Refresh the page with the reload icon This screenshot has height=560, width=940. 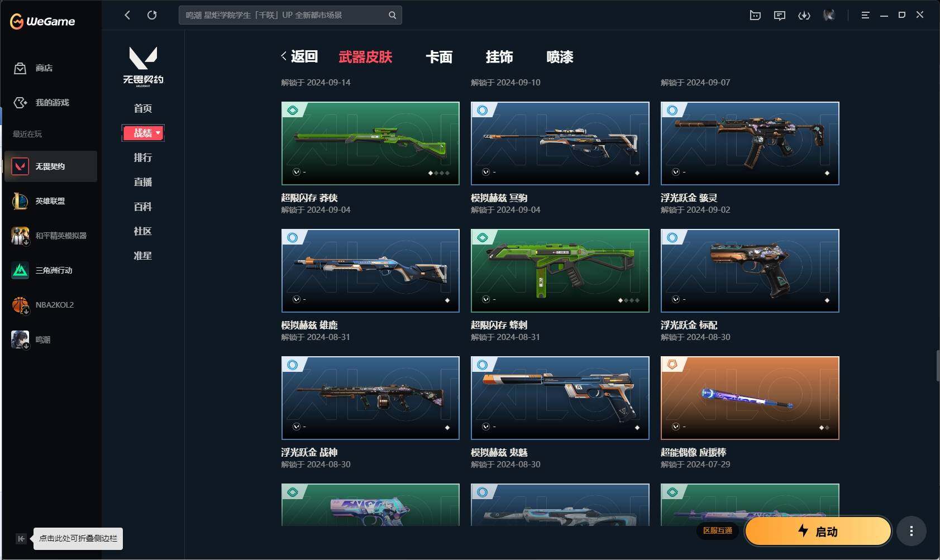click(x=152, y=15)
